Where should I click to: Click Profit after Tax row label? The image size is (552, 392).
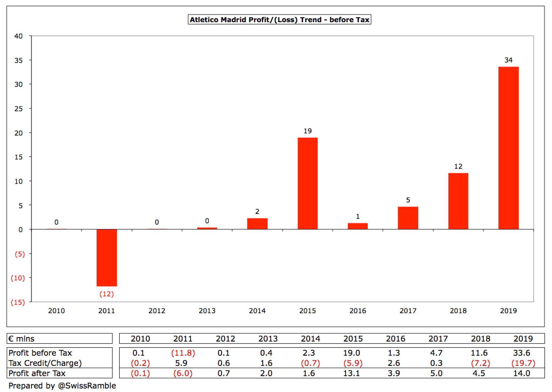click(x=37, y=373)
